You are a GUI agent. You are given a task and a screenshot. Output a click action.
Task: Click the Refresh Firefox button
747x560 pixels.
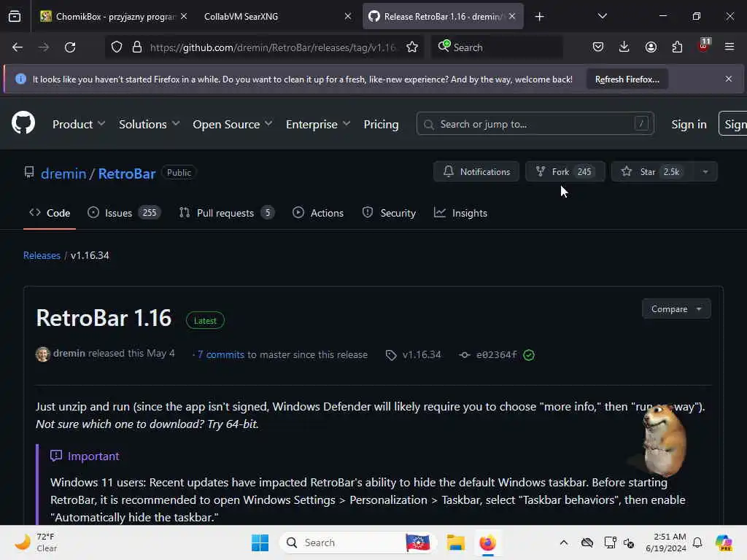(627, 79)
